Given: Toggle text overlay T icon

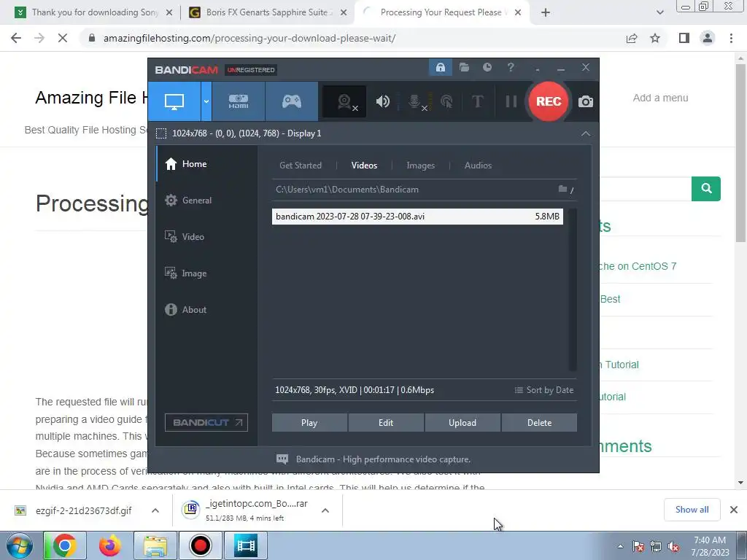Looking at the screenshot, I should click(x=477, y=101).
